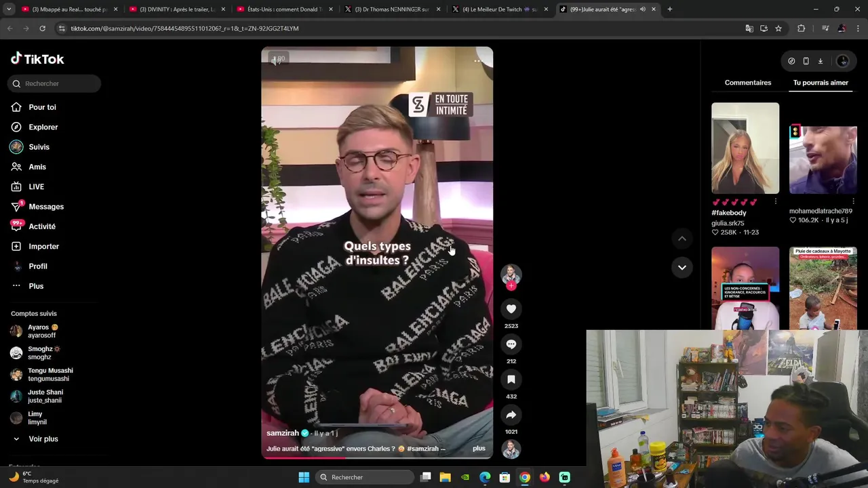Viewport: 868px width, 488px height.
Task: Open Importer upload page
Action: pyautogui.click(x=43, y=246)
